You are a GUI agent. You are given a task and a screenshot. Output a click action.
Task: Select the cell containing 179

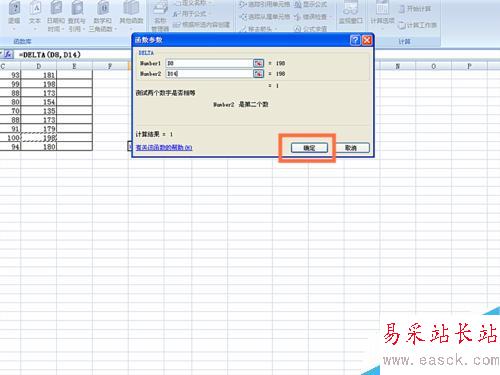(x=39, y=129)
